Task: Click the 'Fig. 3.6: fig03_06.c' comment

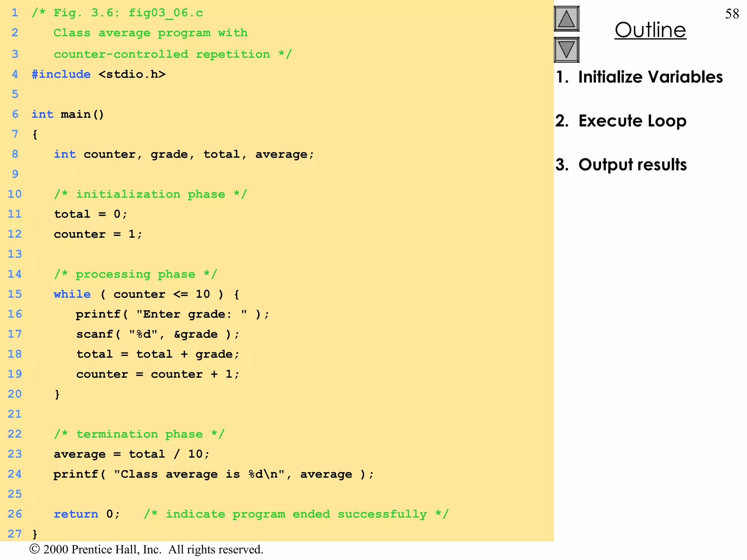Action: (117, 13)
